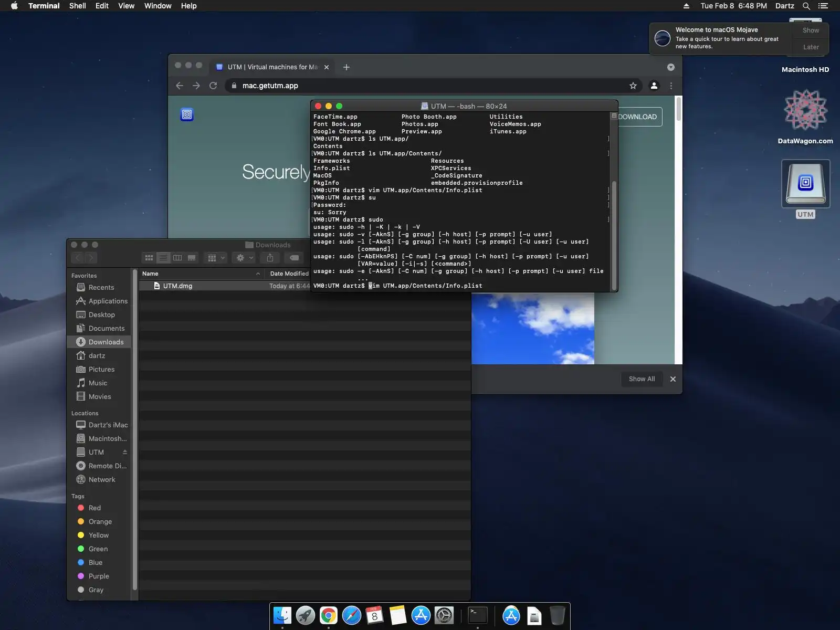Reload the Chrome page
The height and width of the screenshot is (630, 840).
click(213, 86)
